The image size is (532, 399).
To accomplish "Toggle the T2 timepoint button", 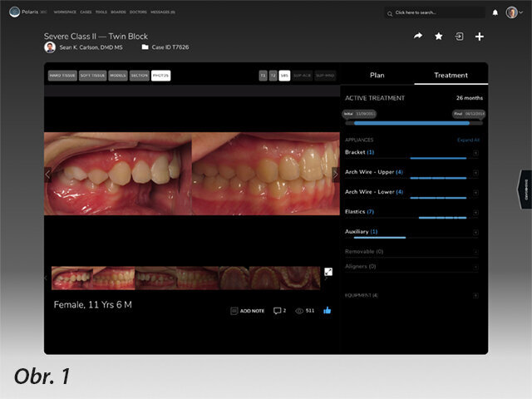I will pyautogui.click(x=273, y=76).
